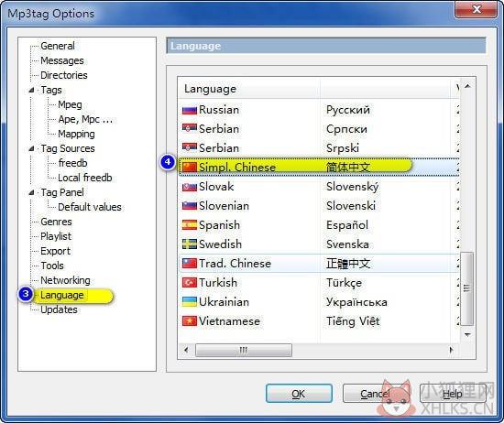Click the Ukrainian flag icon

(190, 302)
